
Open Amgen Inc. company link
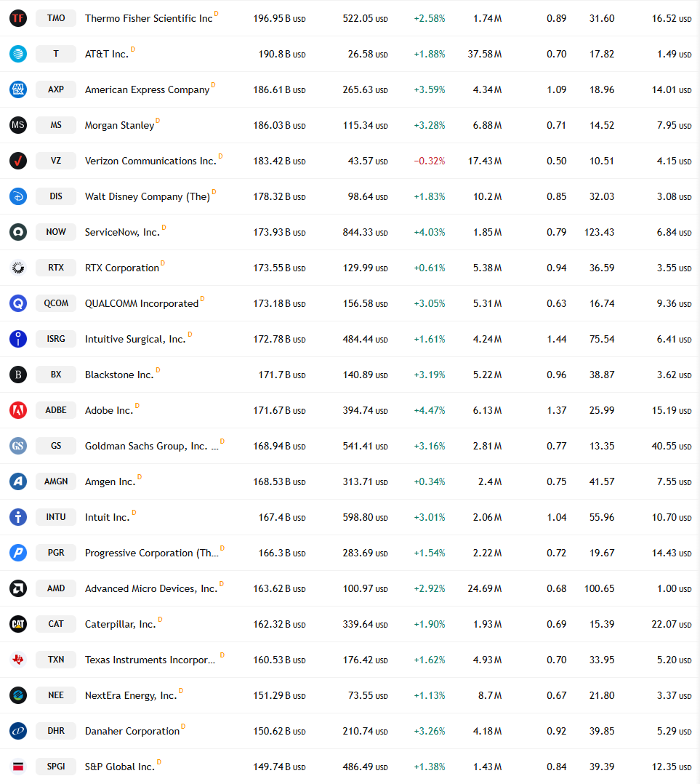[110, 481]
